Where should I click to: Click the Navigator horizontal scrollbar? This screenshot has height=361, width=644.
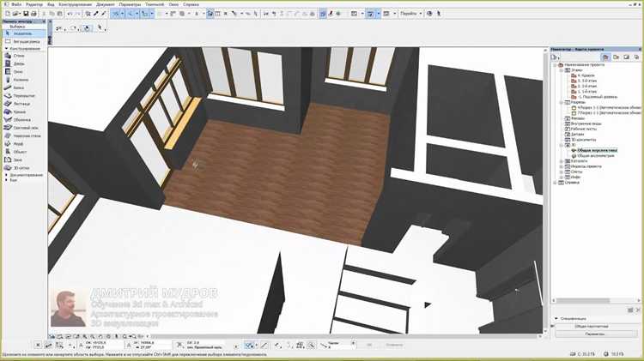(x=595, y=301)
